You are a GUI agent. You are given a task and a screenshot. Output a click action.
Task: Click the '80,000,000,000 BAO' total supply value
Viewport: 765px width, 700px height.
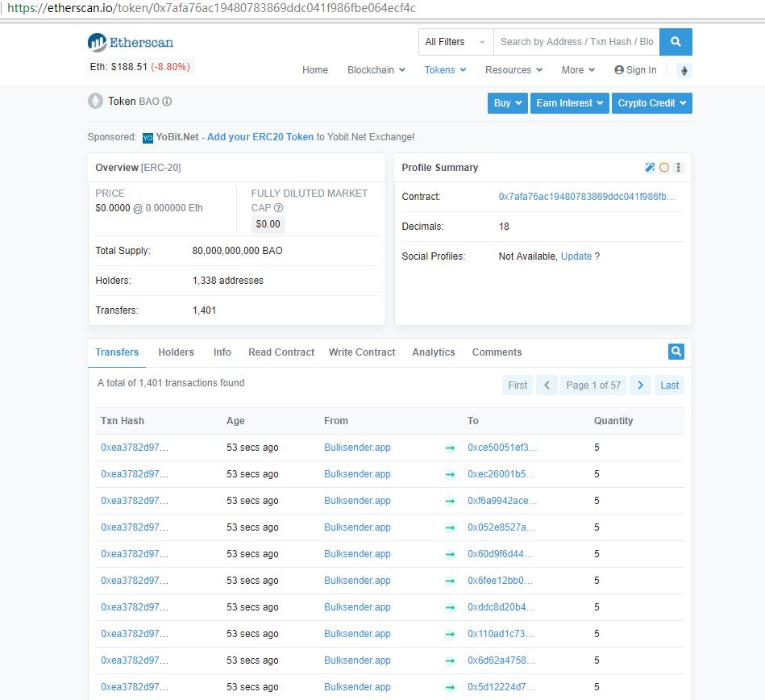pos(237,251)
